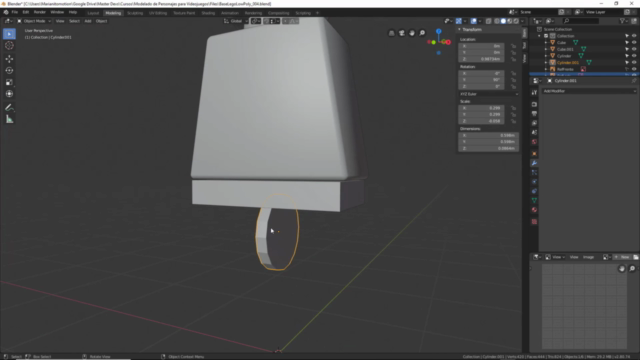
Task: Open the XYZ Euler rotation mode dropdown
Action: 489,94
